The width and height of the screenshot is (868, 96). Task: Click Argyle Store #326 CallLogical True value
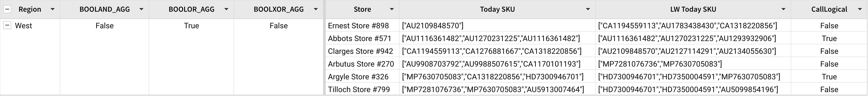click(x=829, y=76)
